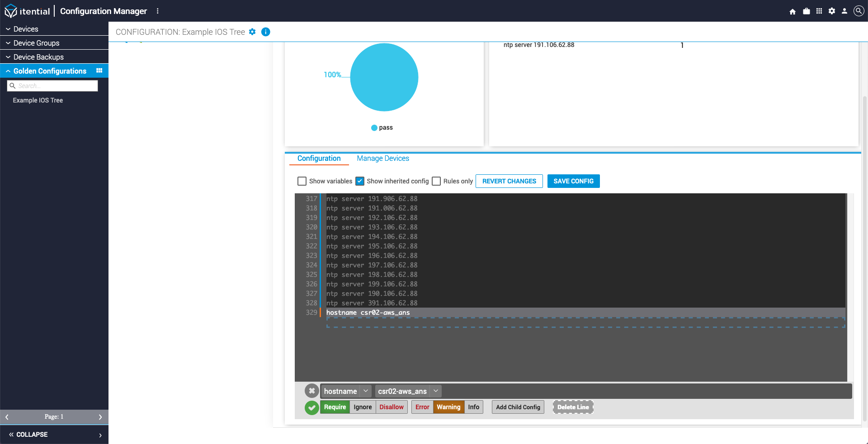Screen dimensions: 868x444
Task: Show configuration info icon
Action: coord(266,32)
